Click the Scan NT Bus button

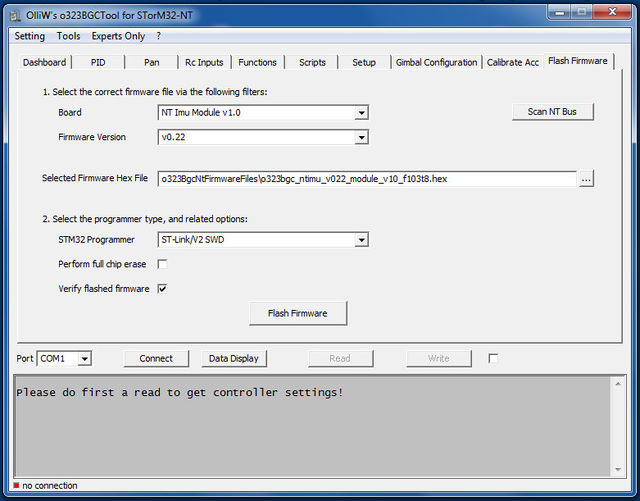tap(552, 112)
